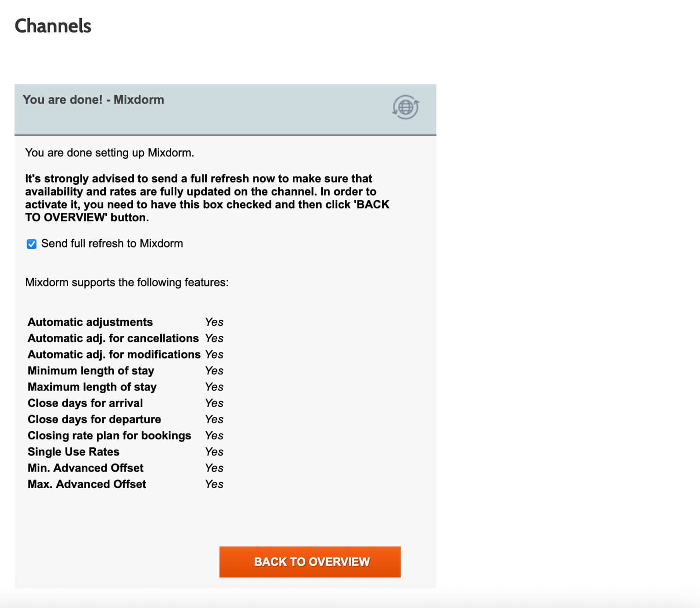Screen dimensions: 700x608
Task: Click the 'Send full refresh to Mixdorm' label
Action: (112, 244)
